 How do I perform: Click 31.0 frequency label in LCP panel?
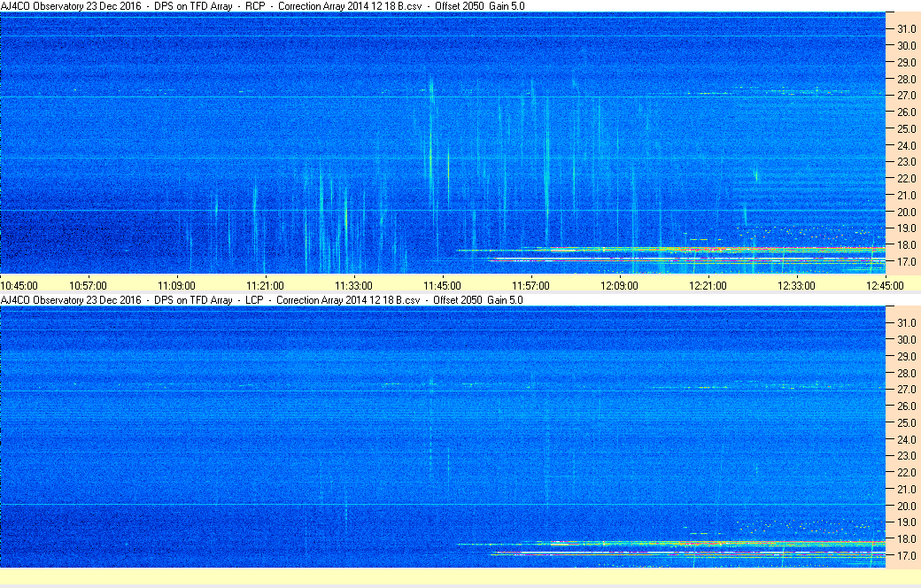[906, 323]
